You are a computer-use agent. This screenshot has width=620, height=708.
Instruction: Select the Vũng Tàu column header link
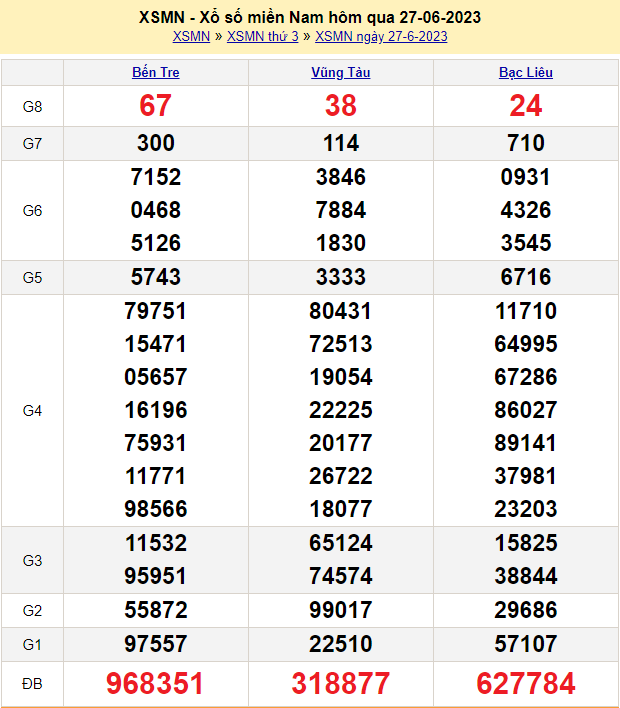click(x=341, y=72)
